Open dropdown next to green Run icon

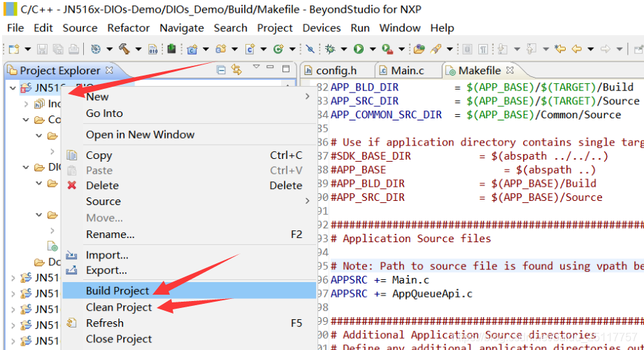tap(373, 50)
